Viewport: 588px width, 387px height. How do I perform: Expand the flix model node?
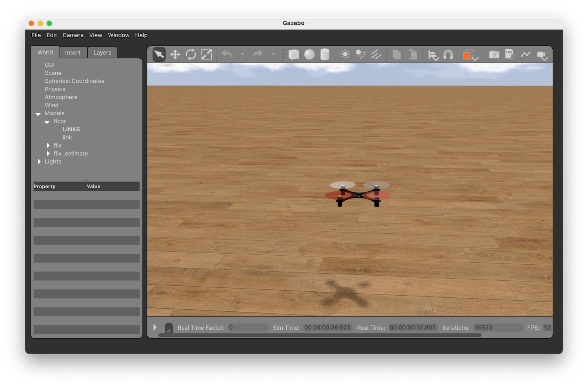tap(48, 145)
